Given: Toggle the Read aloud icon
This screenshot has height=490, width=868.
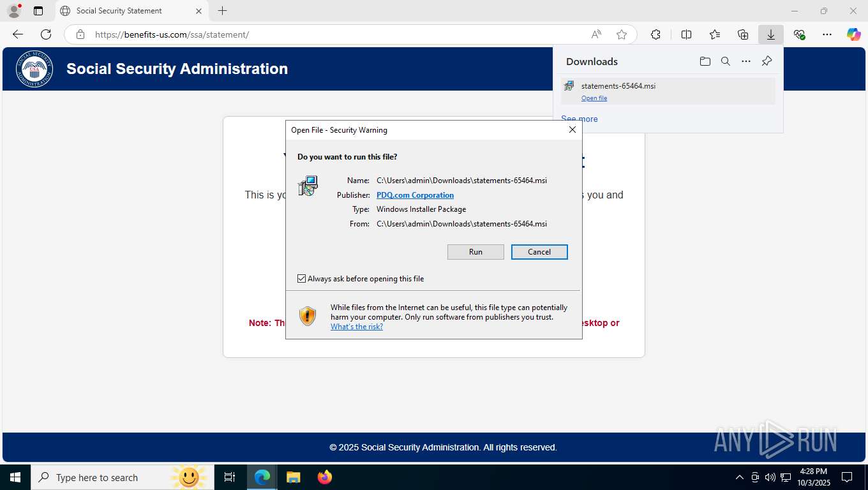Looking at the screenshot, I should 596,34.
